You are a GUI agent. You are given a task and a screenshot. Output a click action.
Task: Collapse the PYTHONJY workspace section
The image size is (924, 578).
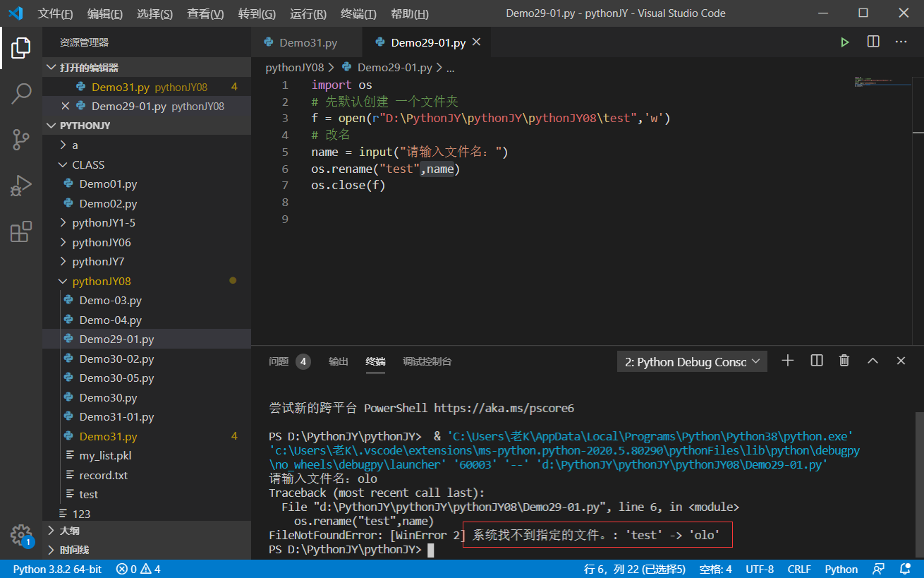point(147,126)
